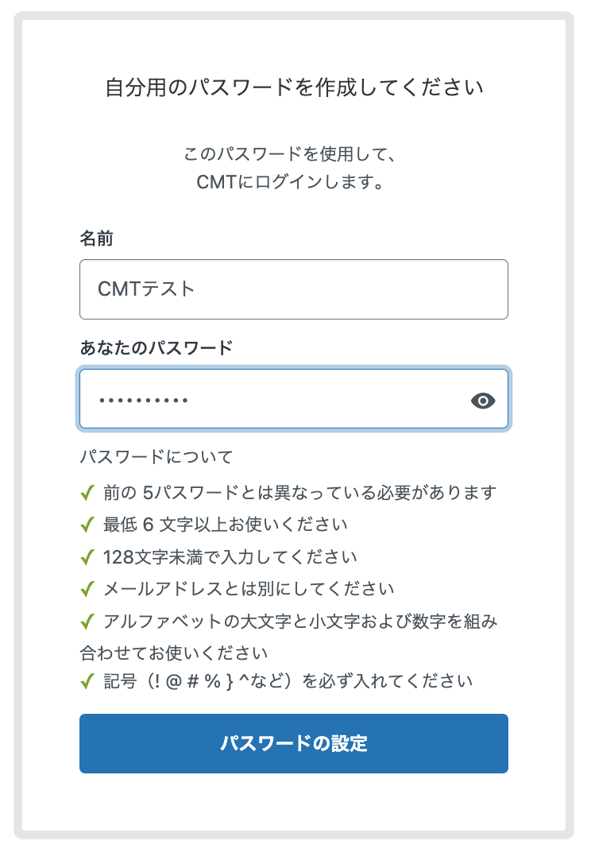Click the checkmark beside アルファベット rule
Screen dimensions: 591x868
87,622
